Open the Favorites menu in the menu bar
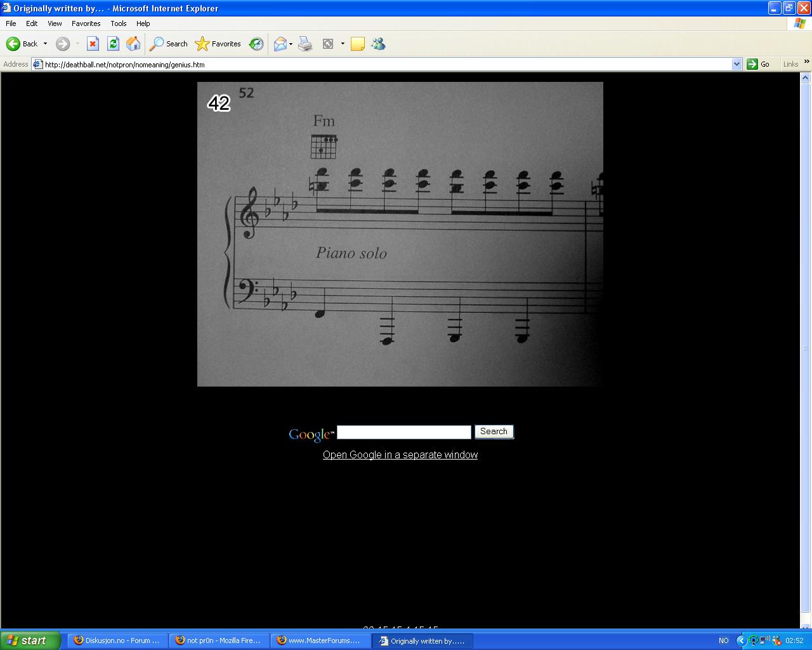 [x=86, y=23]
